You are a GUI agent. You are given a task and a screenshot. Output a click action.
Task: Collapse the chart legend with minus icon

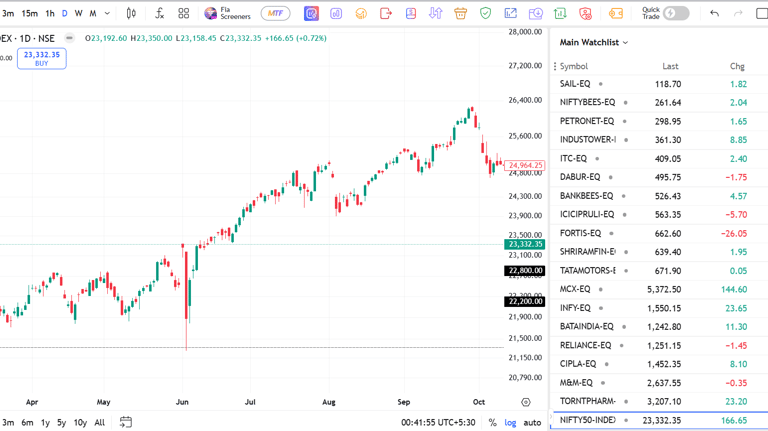pos(70,38)
